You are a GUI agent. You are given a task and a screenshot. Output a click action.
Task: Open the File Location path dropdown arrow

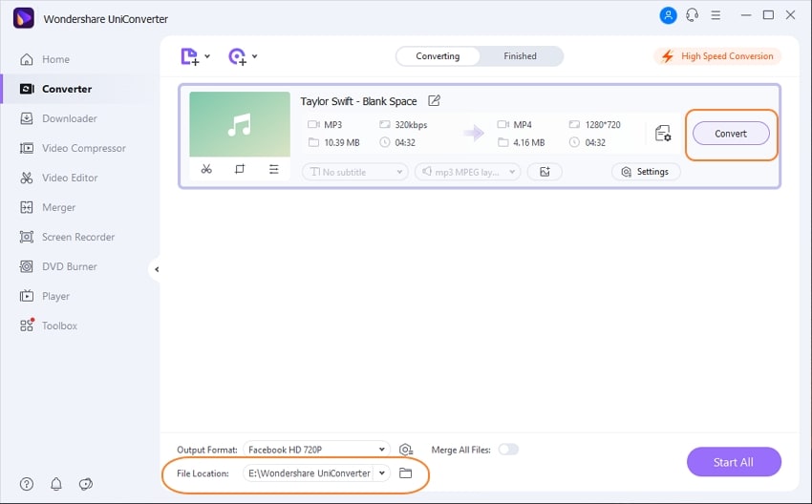tap(382, 472)
